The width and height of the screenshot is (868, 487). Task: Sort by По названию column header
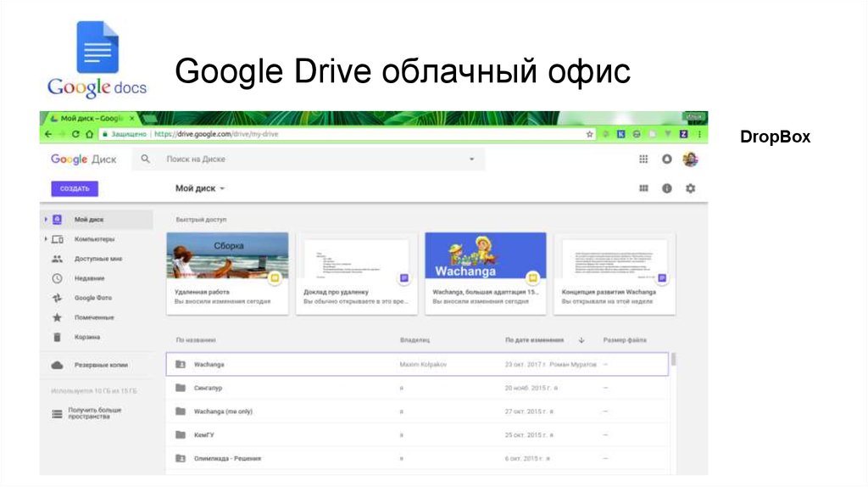pyautogui.click(x=196, y=340)
